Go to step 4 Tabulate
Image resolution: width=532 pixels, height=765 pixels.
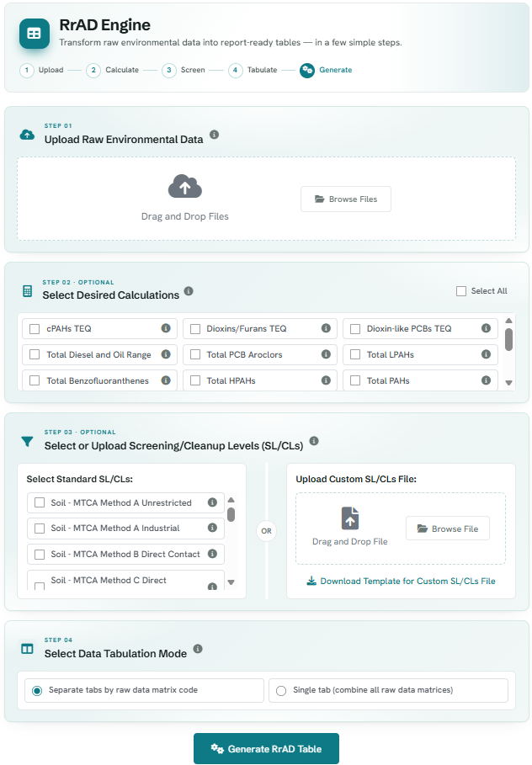(253, 70)
